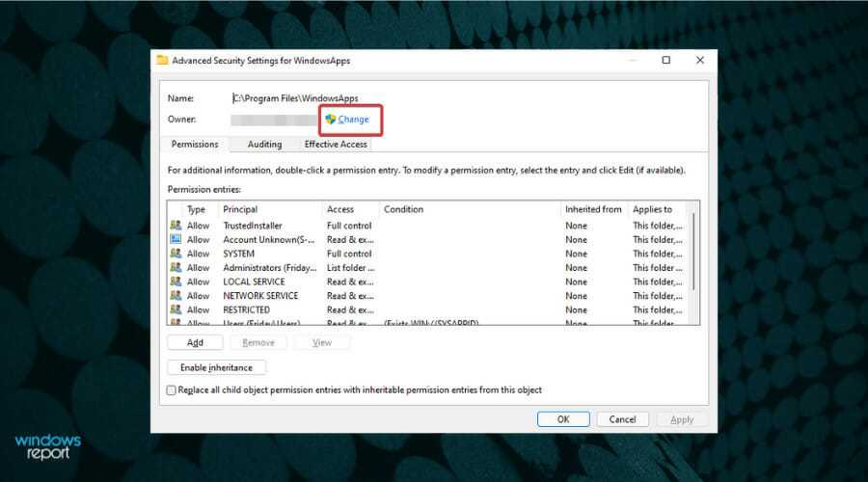Click the folder icon in title bar
This screenshot has width=868, height=482.
(162, 60)
